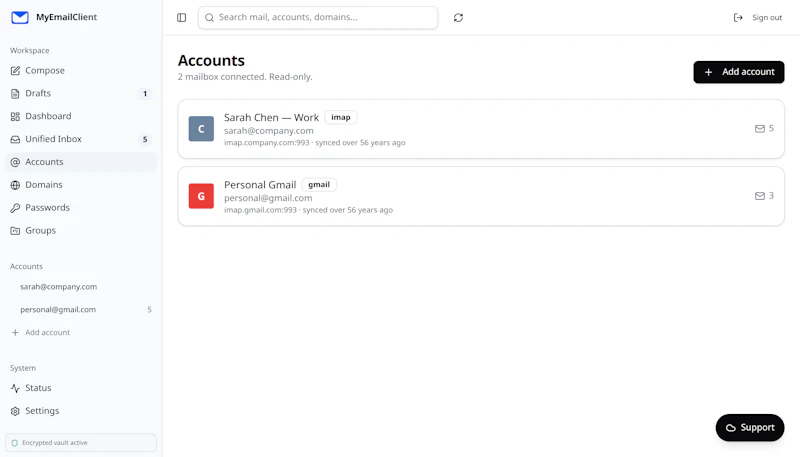Open the Status page
800x457 pixels.
coord(81,388)
